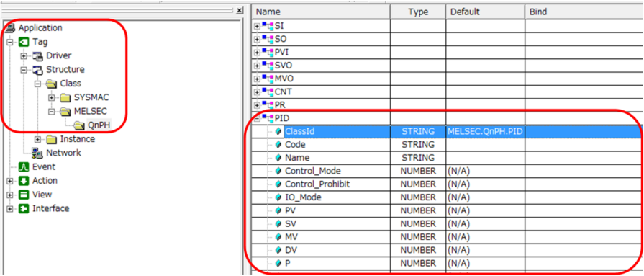Collapse the Class folder node
644x276 pixels.
[x=38, y=84]
